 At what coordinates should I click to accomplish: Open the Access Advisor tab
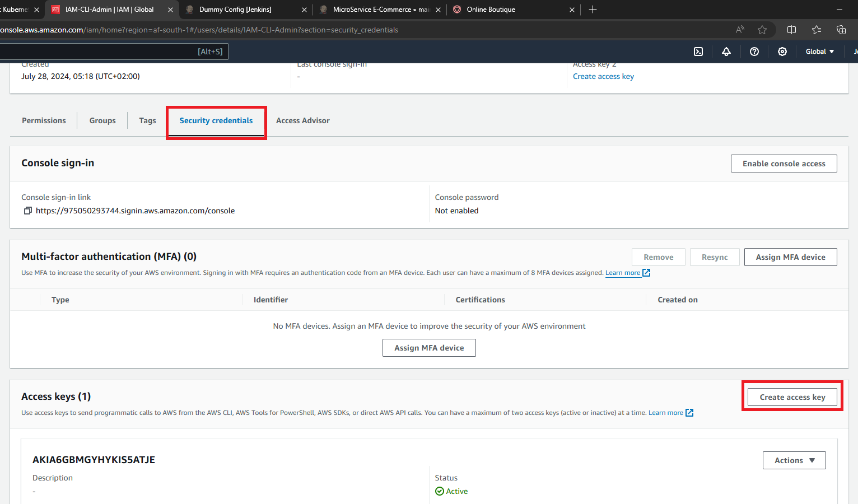click(303, 120)
